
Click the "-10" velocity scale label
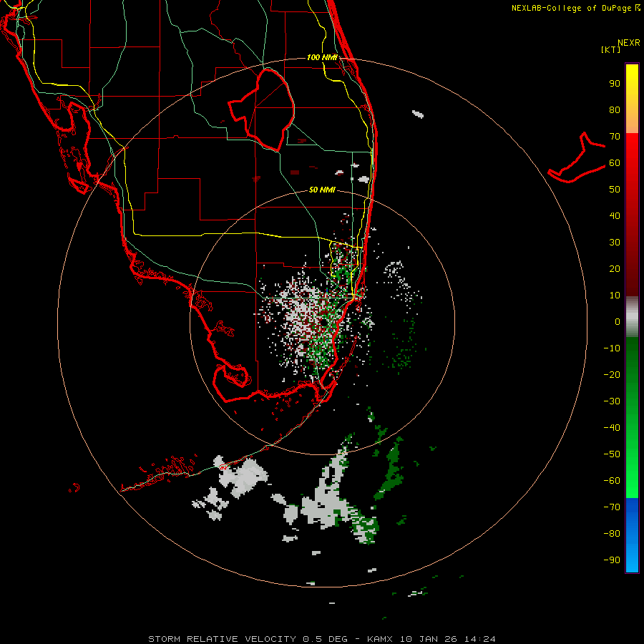click(x=612, y=348)
